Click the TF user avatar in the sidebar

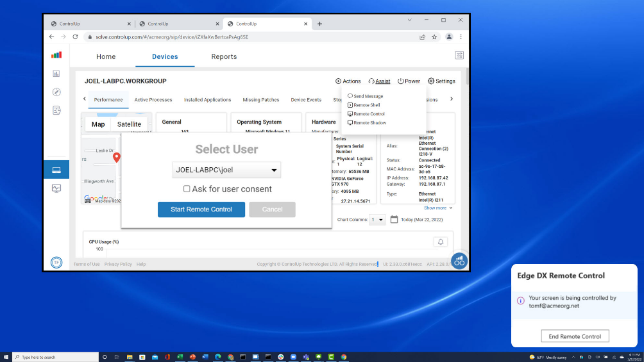click(x=56, y=262)
